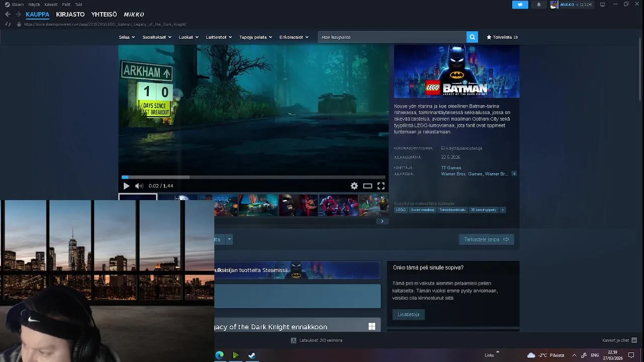The width and height of the screenshot is (644, 362).
Task: Select the Batman close-up thumbnail
Action: pyautogui.click(x=298, y=205)
